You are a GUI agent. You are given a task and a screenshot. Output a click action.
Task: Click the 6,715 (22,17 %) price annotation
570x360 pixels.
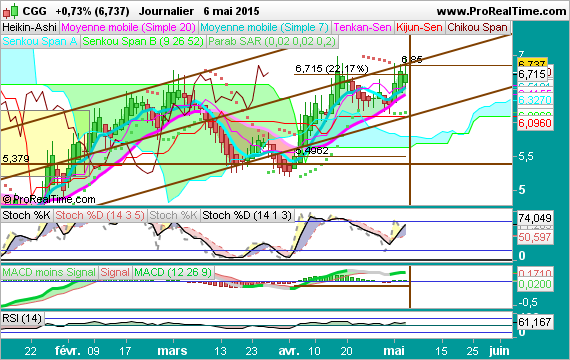click(x=332, y=68)
